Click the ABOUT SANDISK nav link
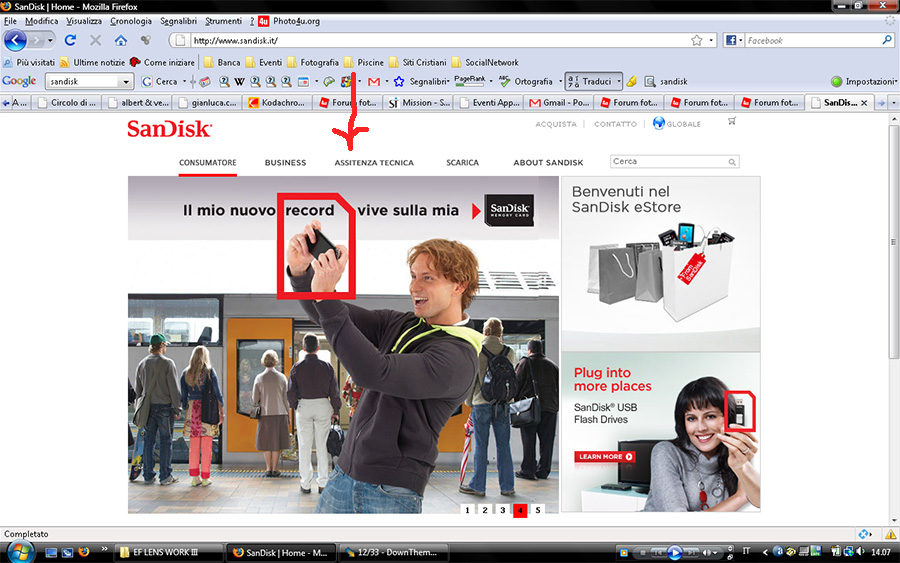The width and height of the screenshot is (900, 563). click(x=548, y=163)
